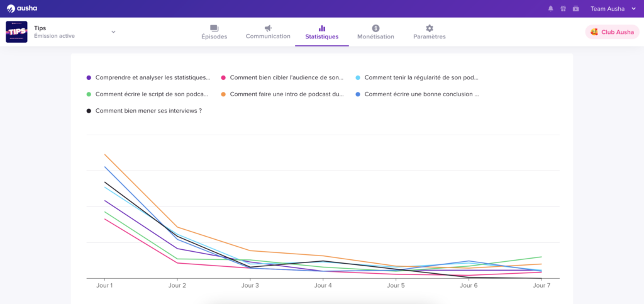The width and height of the screenshot is (644, 304).
Task: Click the Ausha logo
Action: click(22, 9)
